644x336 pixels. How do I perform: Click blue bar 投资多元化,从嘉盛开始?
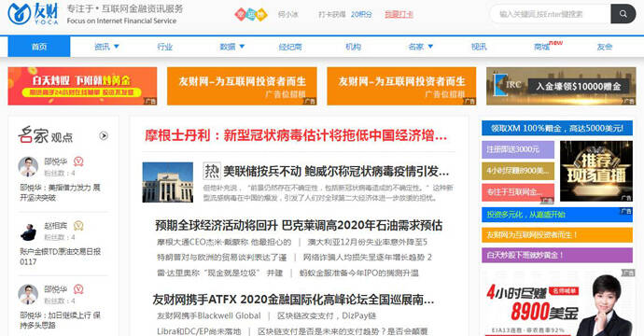(557, 215)
